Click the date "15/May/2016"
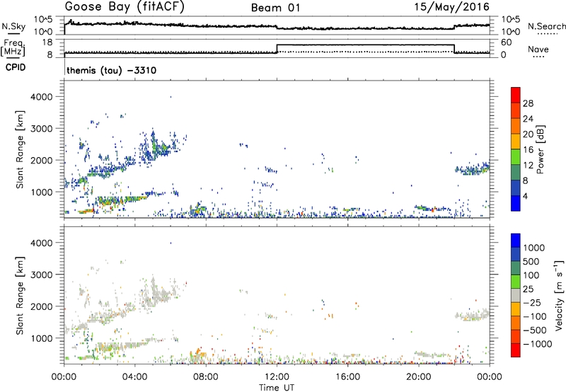566x392 pixels. click(452, 7)
